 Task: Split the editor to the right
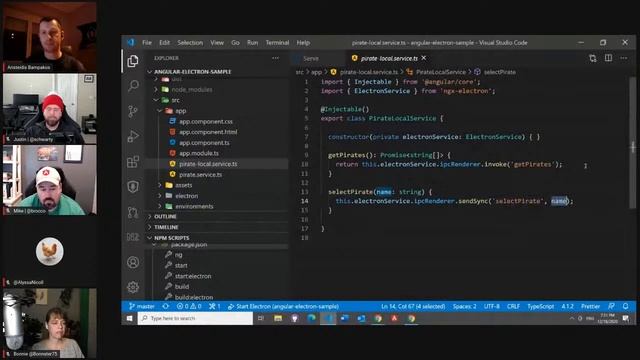click(x=608, y=58)
